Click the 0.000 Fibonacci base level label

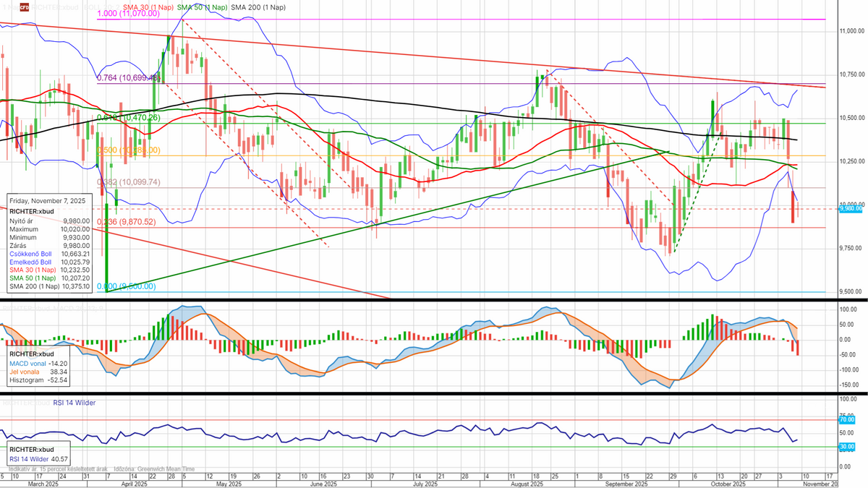click(126, 286)
